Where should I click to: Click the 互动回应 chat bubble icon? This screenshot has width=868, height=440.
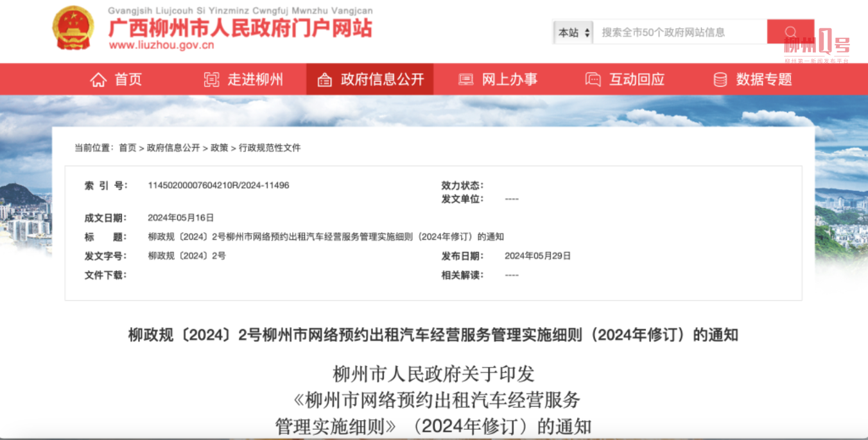click(593, 80)
